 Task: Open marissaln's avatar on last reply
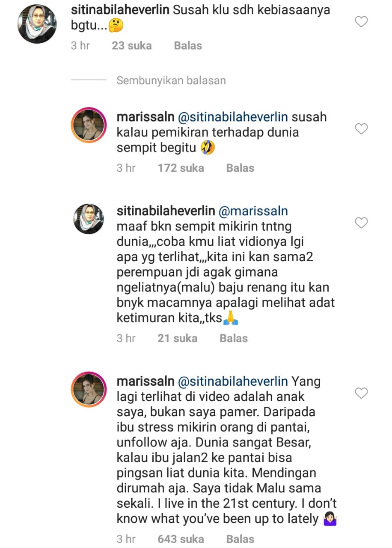click(x=89, y=389)
